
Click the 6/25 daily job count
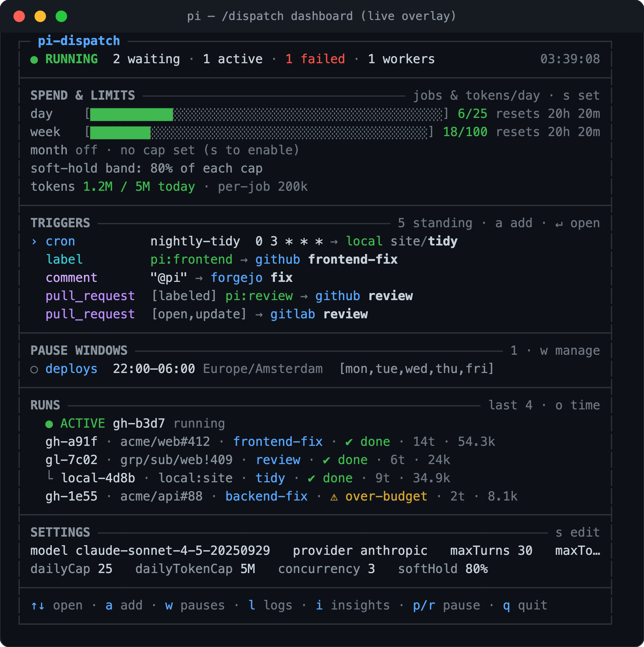point(473,114)
